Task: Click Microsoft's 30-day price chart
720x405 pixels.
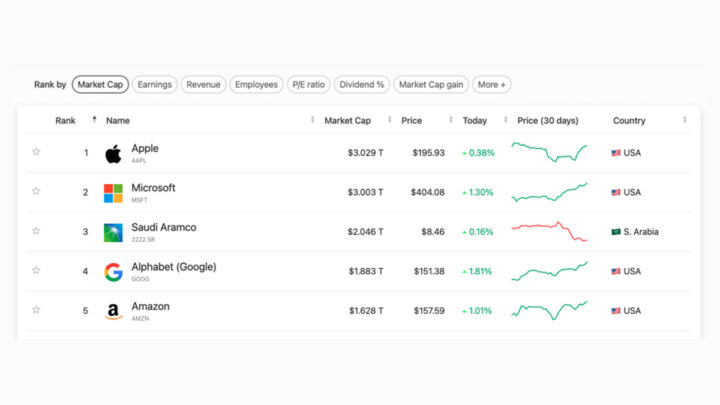Action: pyautogui.click(x=549, y=192)
